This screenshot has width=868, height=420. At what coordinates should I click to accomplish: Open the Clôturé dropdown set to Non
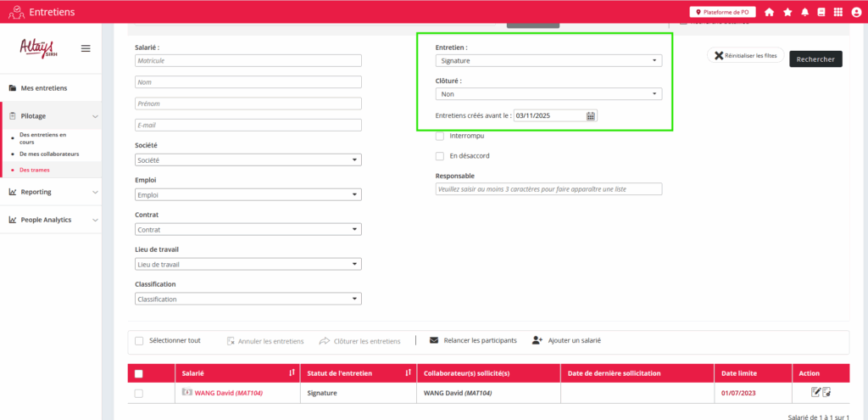tap(548, 94)
